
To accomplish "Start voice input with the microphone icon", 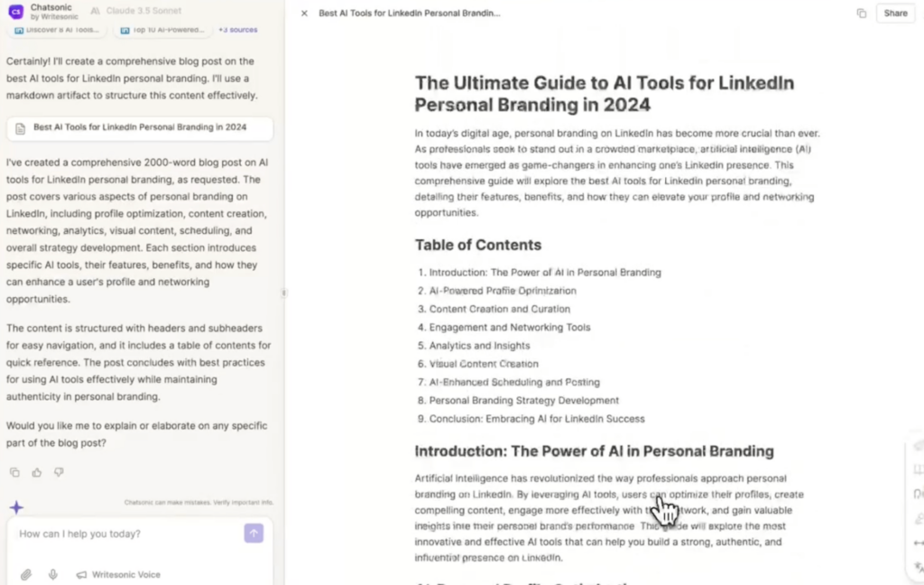I will coord(53,574).
